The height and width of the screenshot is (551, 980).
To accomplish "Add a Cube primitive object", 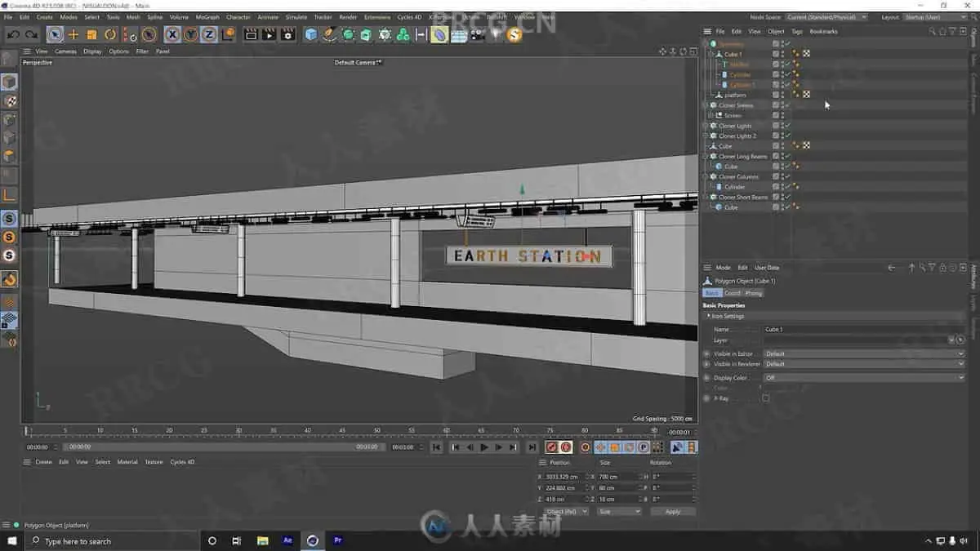I will (311, 34).
